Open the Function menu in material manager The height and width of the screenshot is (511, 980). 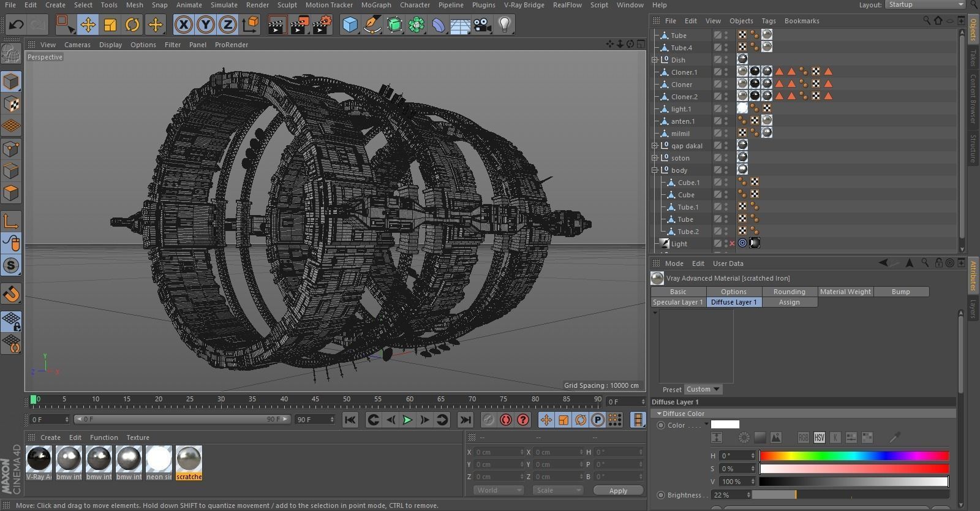[x=104, y=437]
